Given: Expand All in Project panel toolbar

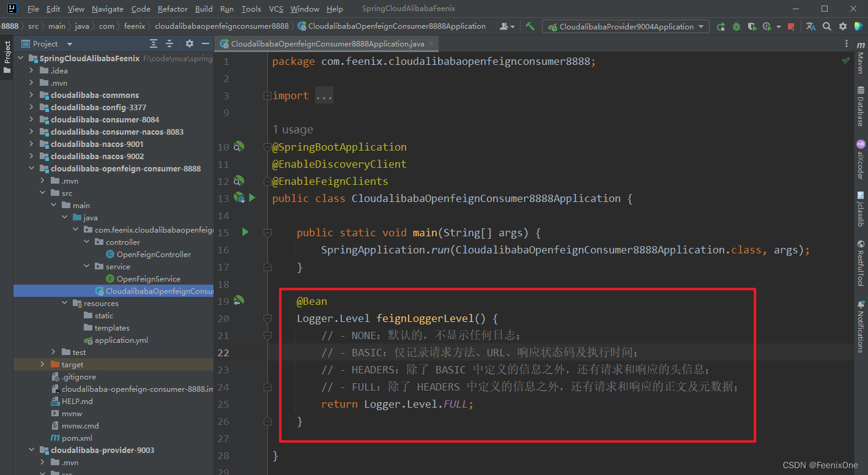Looking at the screenshot, I should point(154,43).
